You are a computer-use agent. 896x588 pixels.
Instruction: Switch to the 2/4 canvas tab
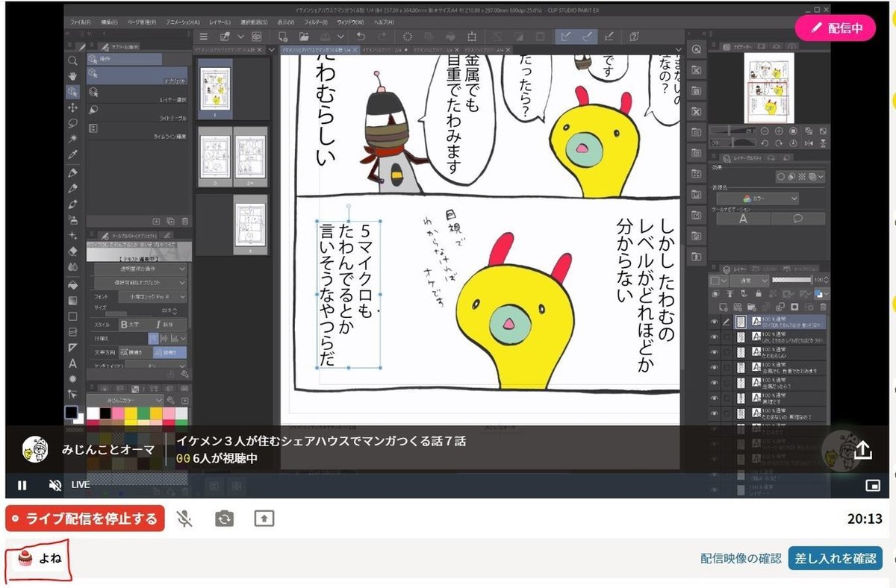387,50
